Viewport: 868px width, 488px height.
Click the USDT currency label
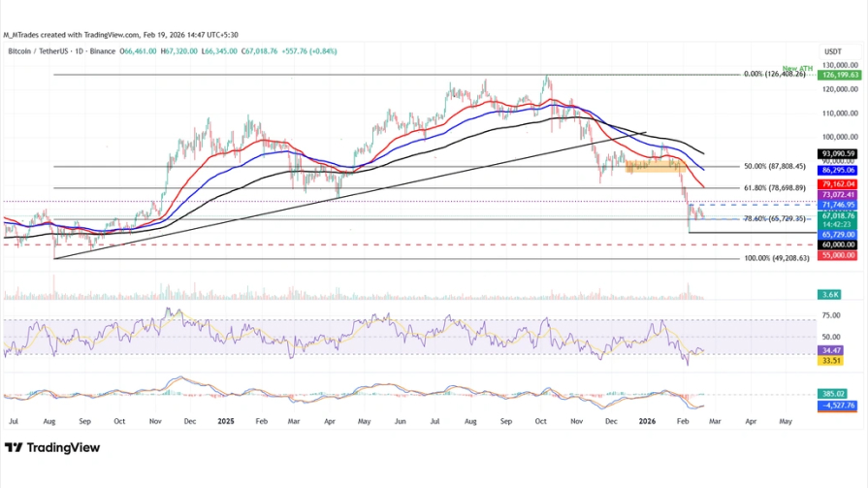[x=831, y=51]
